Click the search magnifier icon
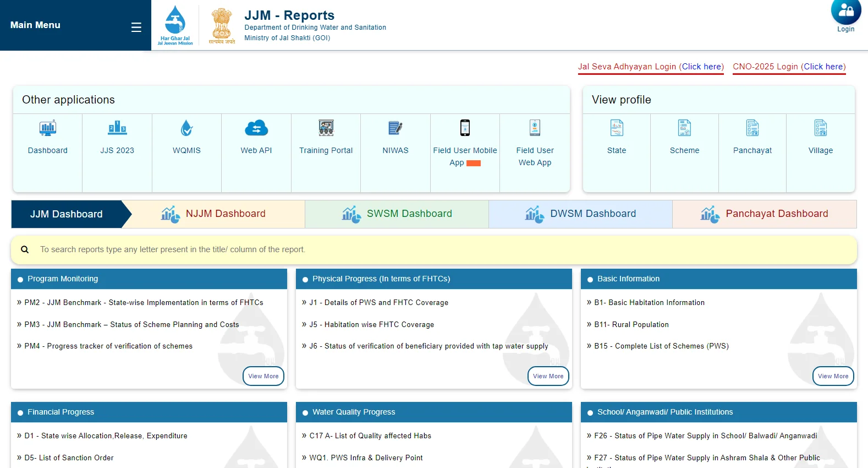Viewport: 868px width, 468px height. pos(25,249)
